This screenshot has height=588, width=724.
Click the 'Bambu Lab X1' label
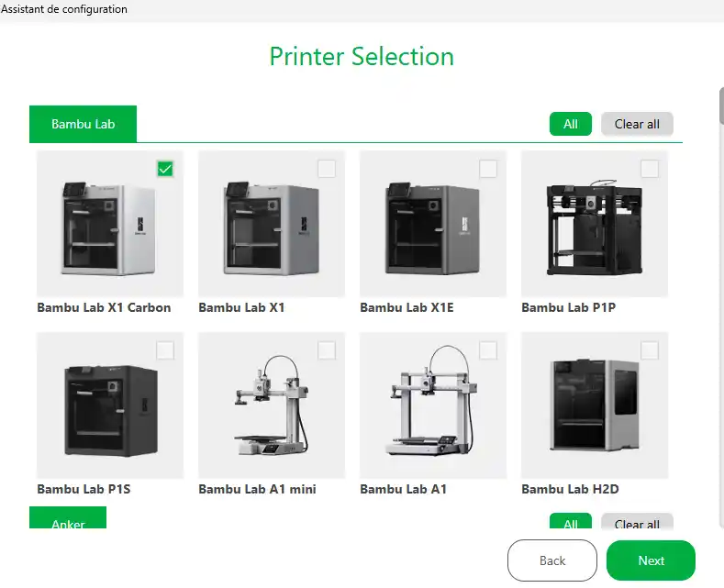(241, 307)
